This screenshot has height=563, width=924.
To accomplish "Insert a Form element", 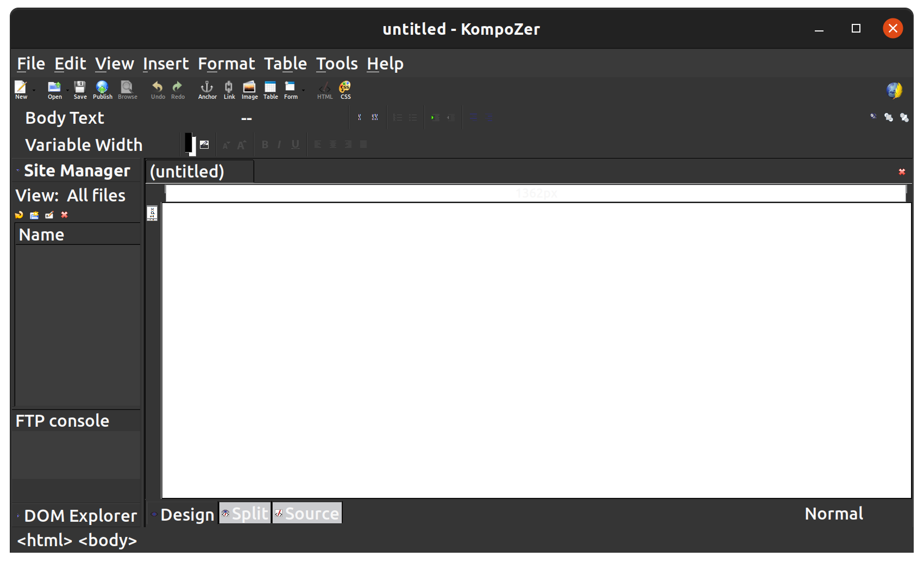I will click(x=291, y=90).
